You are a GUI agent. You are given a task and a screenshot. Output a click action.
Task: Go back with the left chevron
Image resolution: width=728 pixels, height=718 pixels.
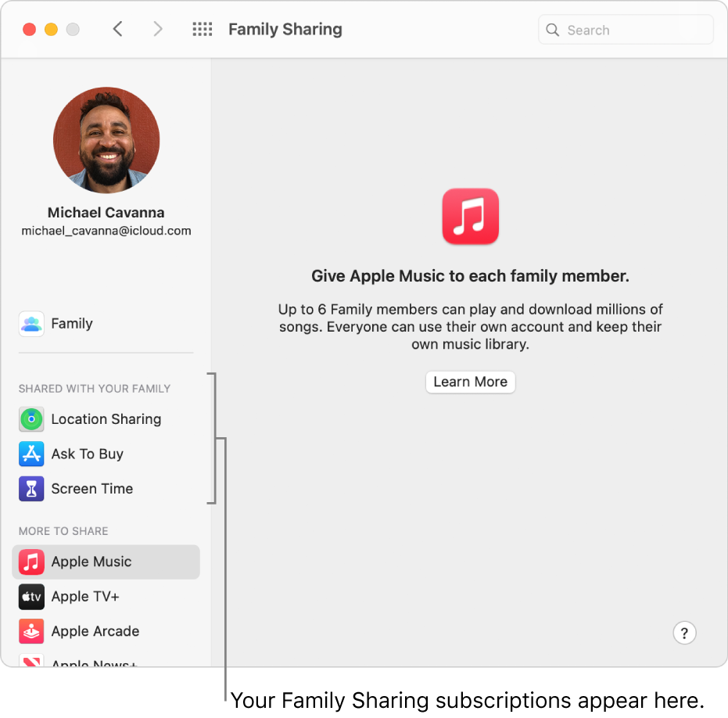click(118, 29)
